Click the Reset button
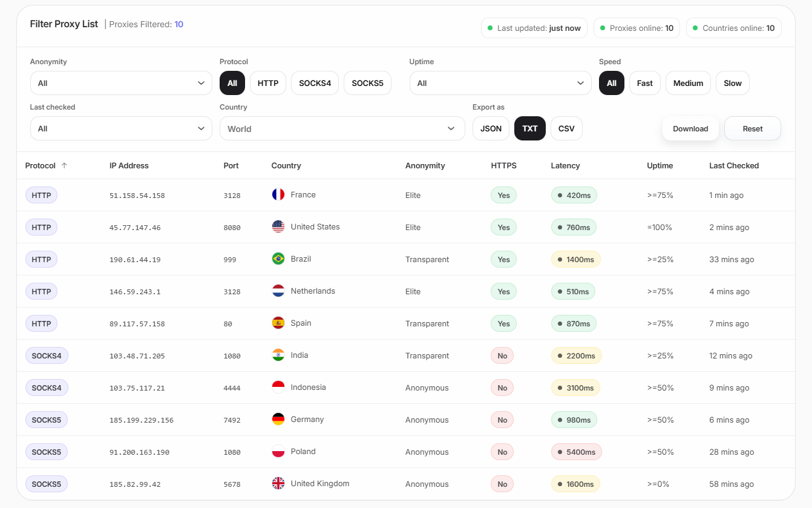The image size is (812, 508). coord(753,128)
